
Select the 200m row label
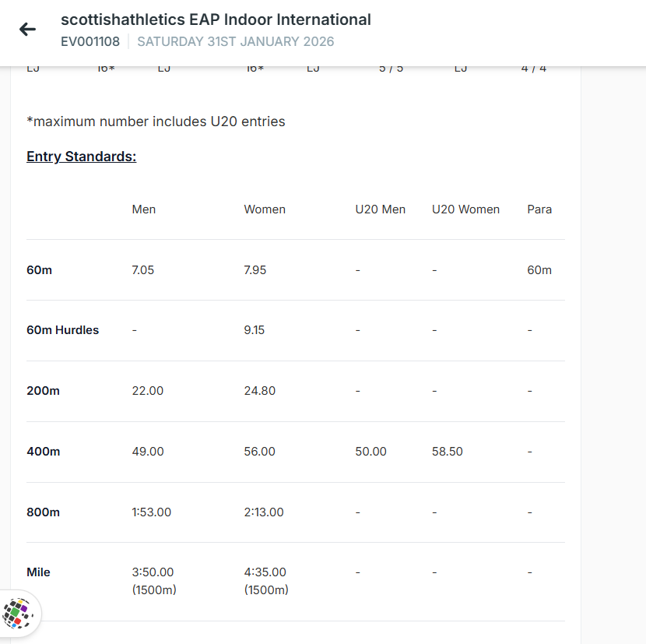(x=43, y=391)
